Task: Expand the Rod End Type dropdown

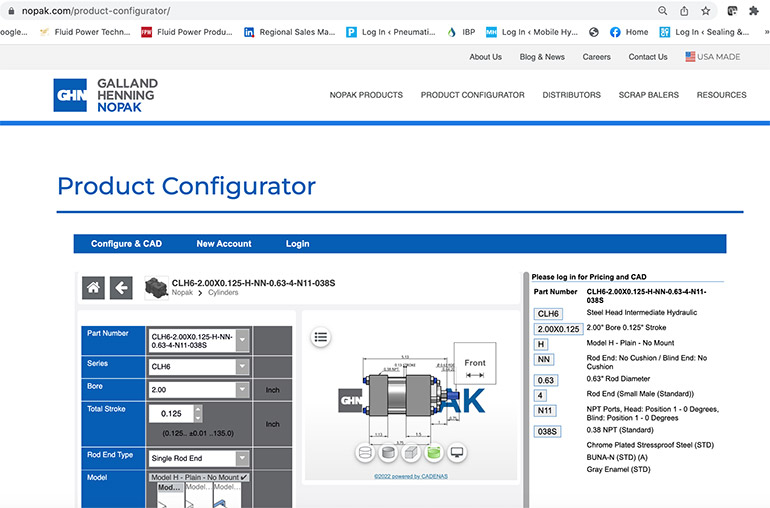Action: (x=243, y=458)
